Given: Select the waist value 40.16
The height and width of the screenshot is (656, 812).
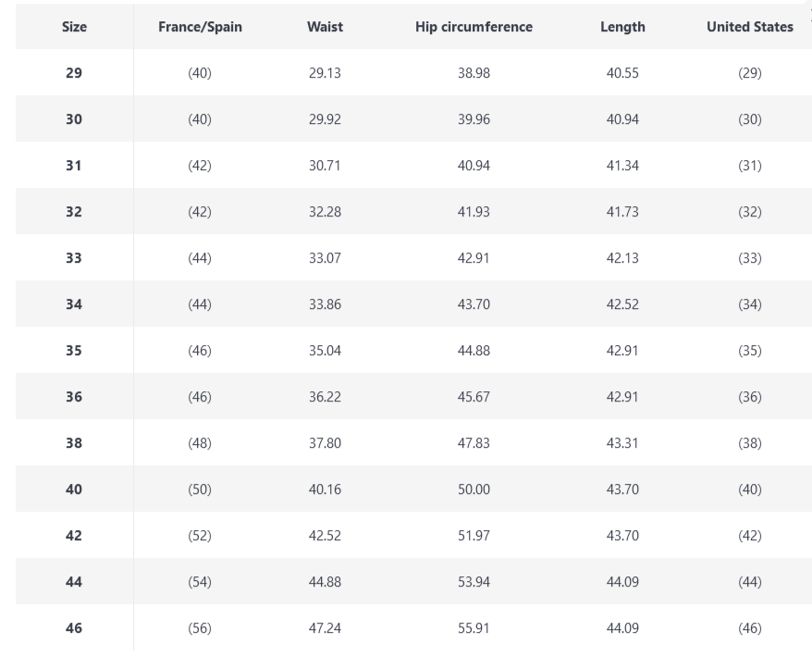Looking at the screenshot, I should [325, 489].
